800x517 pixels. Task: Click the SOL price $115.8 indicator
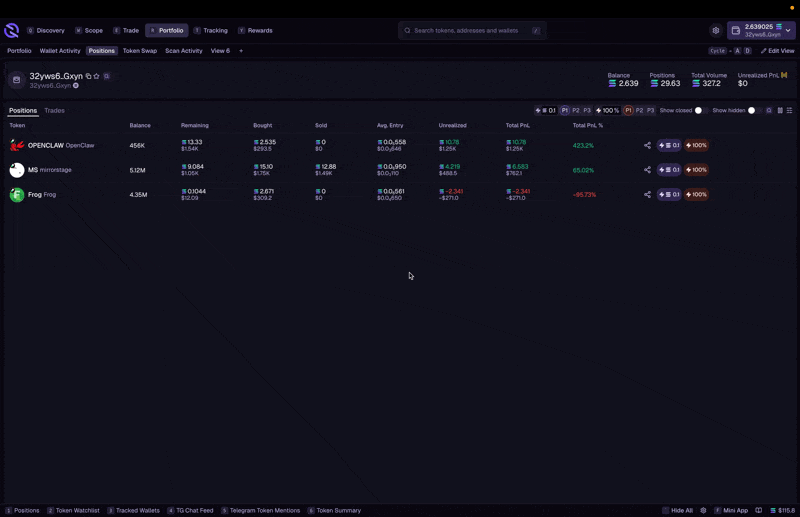783,510
